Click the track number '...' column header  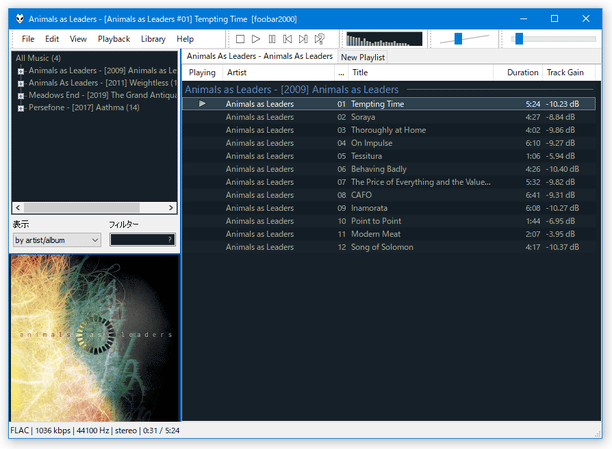(341, 73)
